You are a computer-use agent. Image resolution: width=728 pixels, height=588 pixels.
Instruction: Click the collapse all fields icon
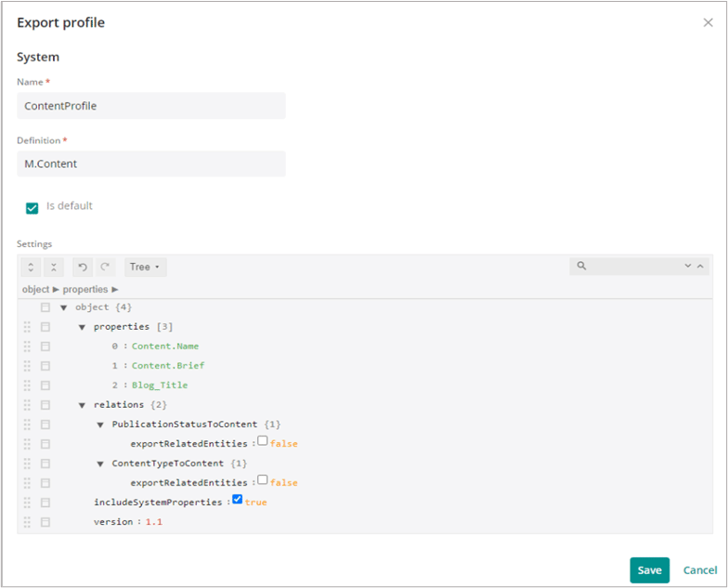point(54,268)
